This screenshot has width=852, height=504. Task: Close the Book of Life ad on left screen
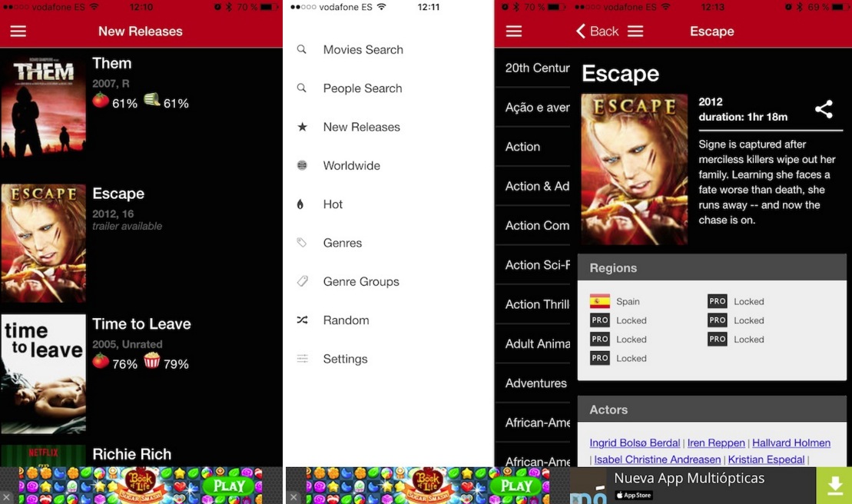tap(6, 496)
